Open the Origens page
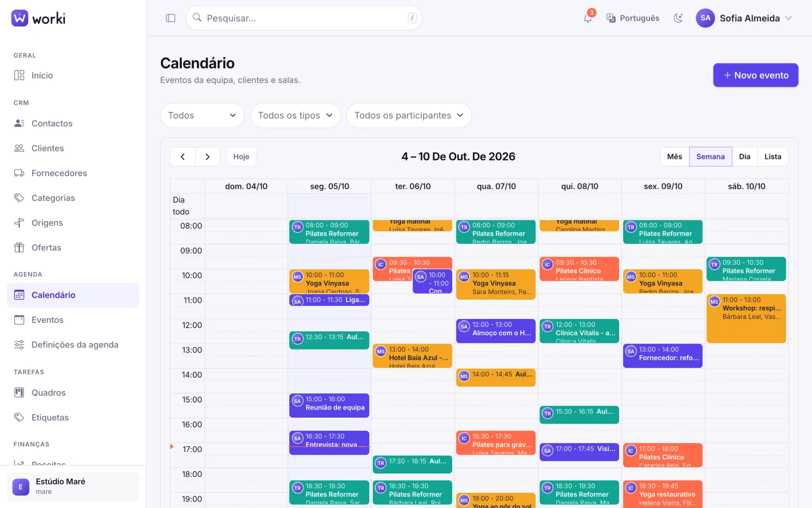Viewport: 812px width, 508px height. click(73, 223)
